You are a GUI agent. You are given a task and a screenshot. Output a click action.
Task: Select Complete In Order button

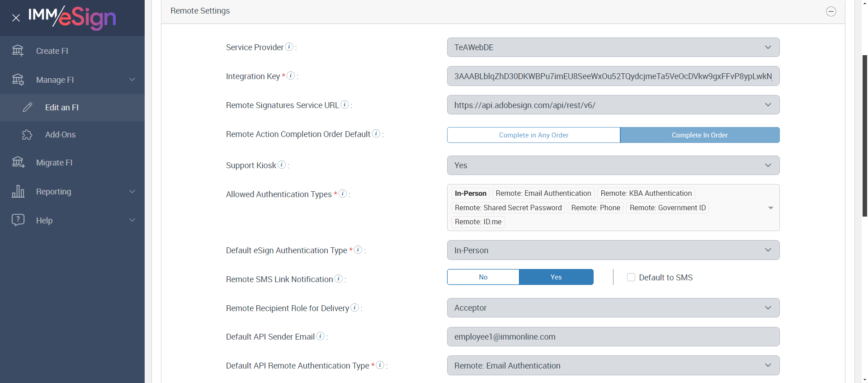[x=699, y=135]
